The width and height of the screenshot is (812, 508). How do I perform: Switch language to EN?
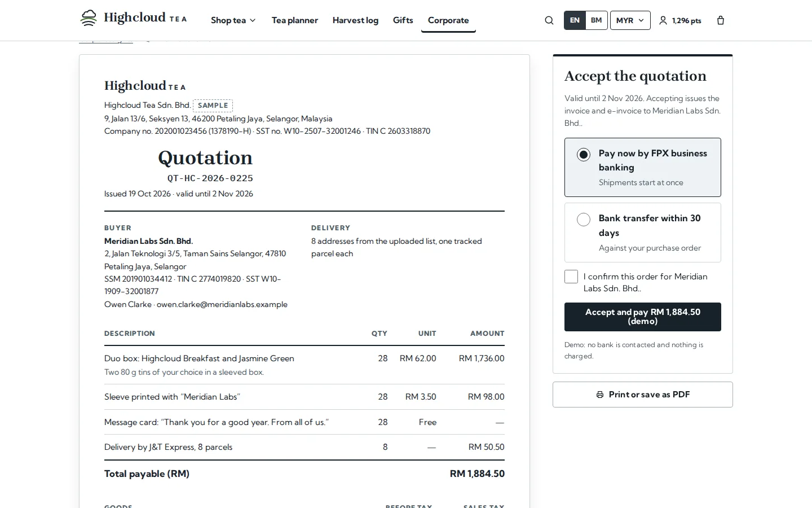575,20
